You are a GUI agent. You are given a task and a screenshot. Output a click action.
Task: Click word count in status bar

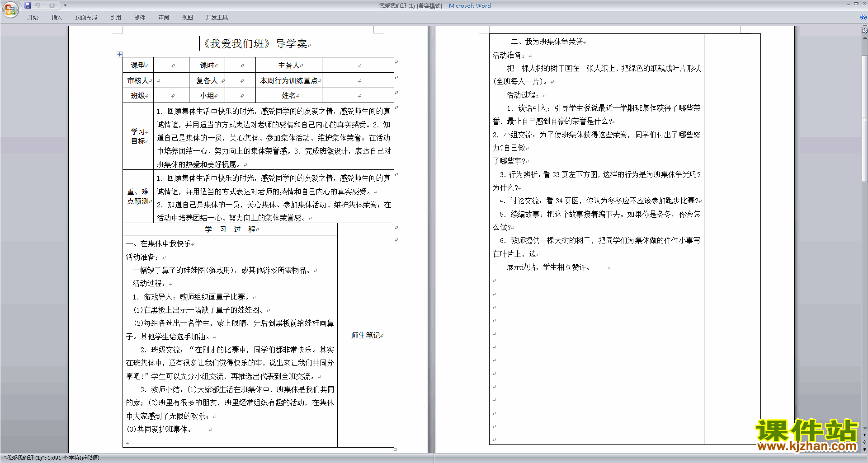point(53,458)
